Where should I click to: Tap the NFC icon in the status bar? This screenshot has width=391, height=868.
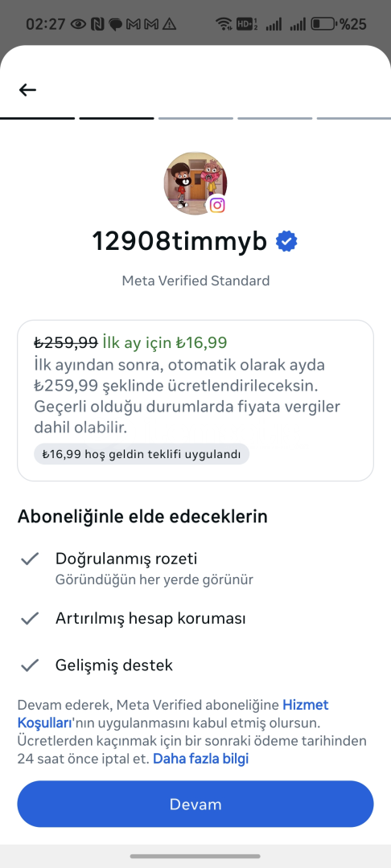97,24
